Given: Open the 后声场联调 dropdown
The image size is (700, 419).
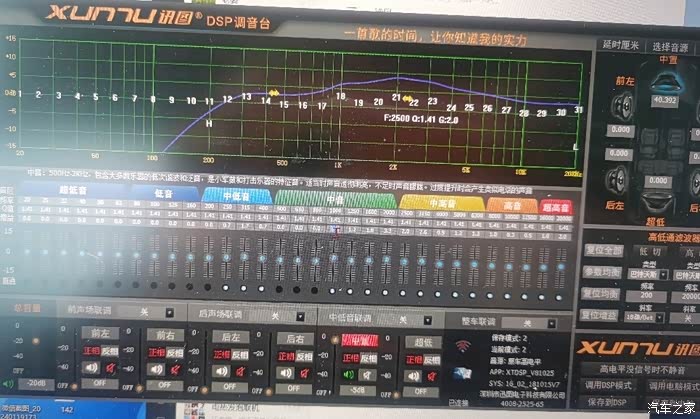Looking at the screenshot, I should [300, 316].
